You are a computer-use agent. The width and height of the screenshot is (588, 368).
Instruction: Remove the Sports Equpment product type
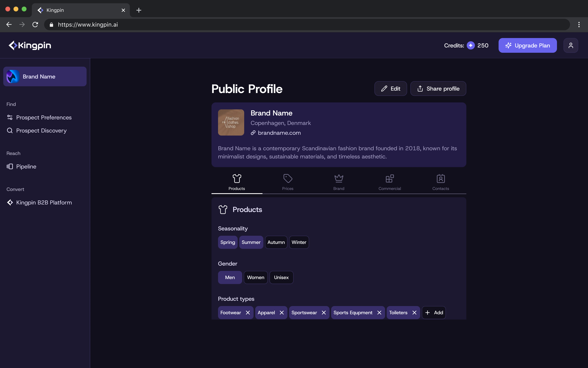(x=379, y=313)
